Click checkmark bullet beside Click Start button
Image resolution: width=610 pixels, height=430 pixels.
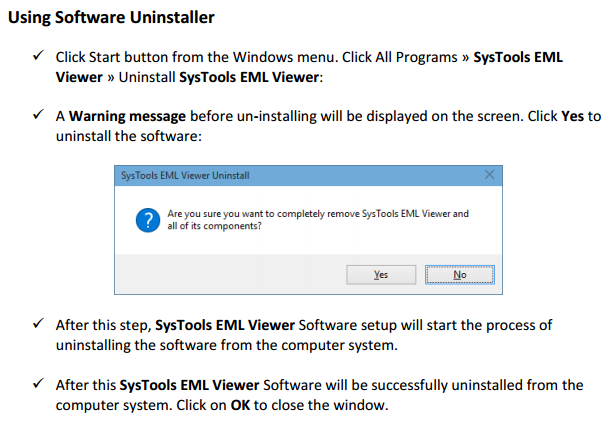tap(38, 56)
